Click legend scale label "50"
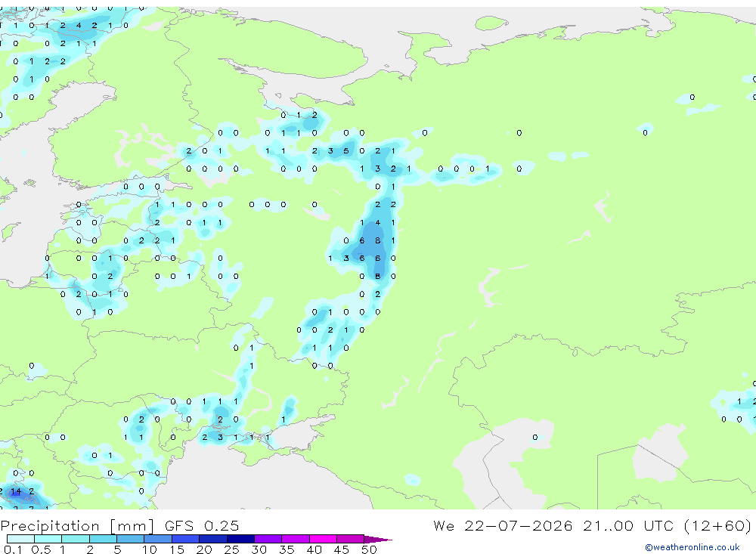Viewport: 756px width, 554px height. click(x=369, y=549)
